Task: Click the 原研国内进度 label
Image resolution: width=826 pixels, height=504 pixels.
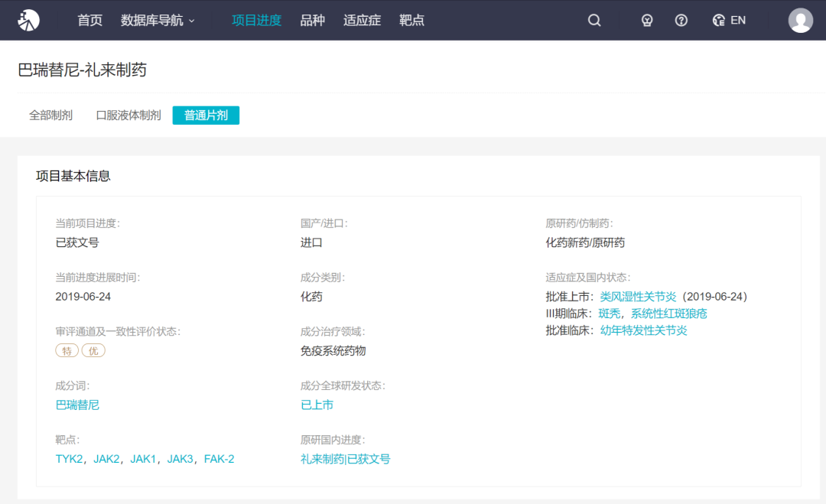Action: point(333,441)
